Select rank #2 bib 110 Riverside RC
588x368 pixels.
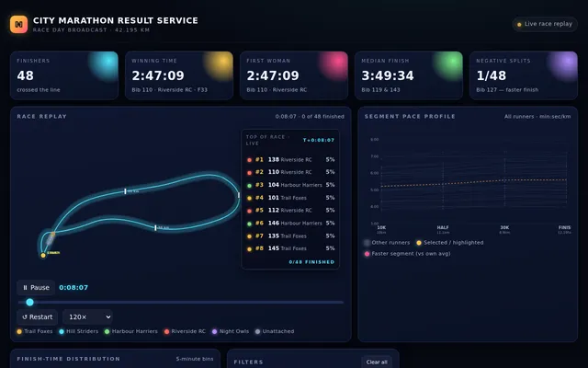(x=290, y=172)
